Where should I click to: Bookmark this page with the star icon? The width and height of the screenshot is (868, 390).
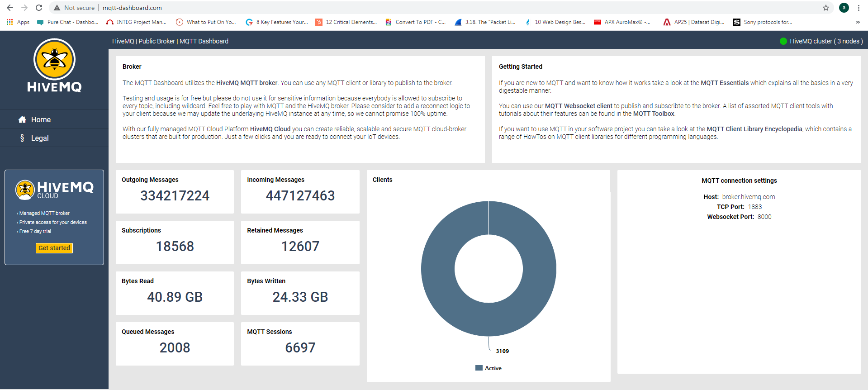click(x=826, y=8)
